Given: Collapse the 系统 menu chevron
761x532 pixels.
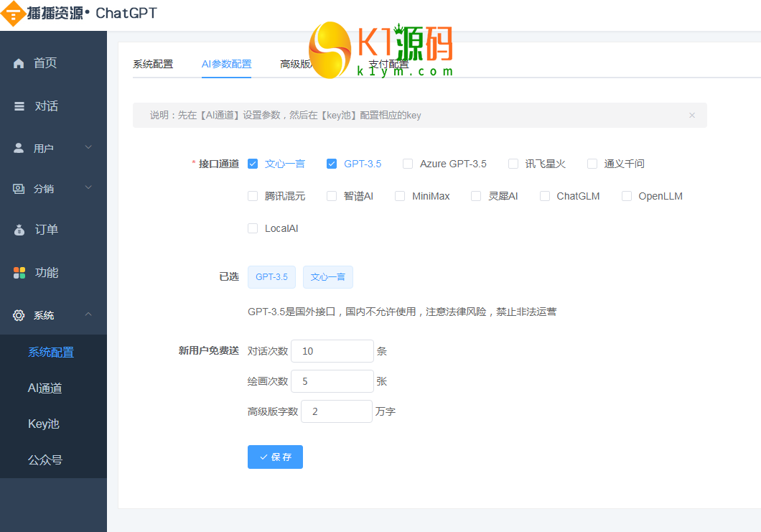Looking at the screenshot, I should [x=88, y=314].
